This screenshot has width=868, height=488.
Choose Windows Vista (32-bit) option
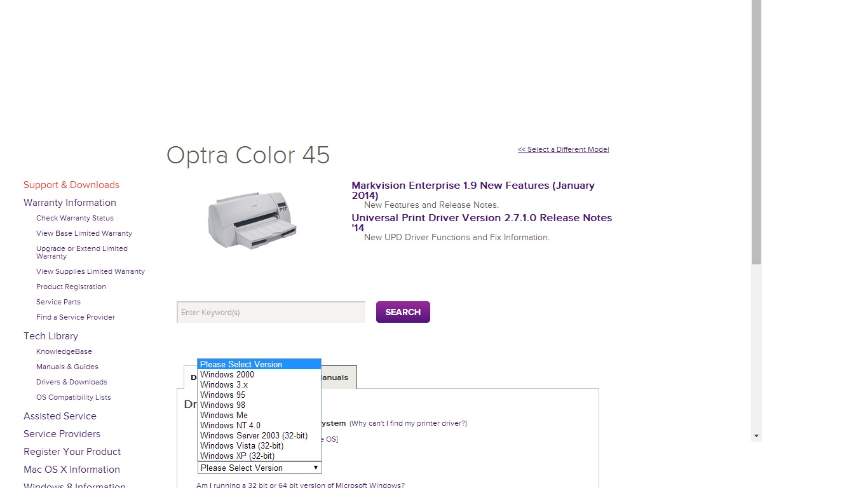[259, 445]
